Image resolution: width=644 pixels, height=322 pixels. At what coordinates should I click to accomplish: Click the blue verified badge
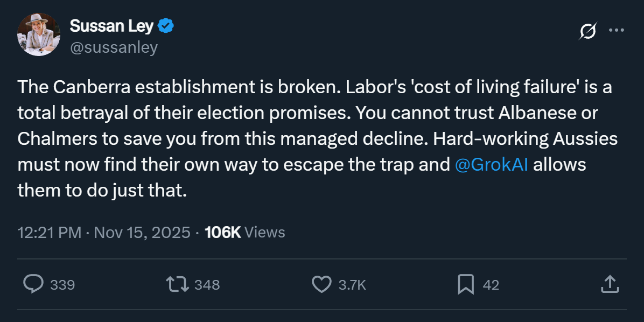coord(166,25)
